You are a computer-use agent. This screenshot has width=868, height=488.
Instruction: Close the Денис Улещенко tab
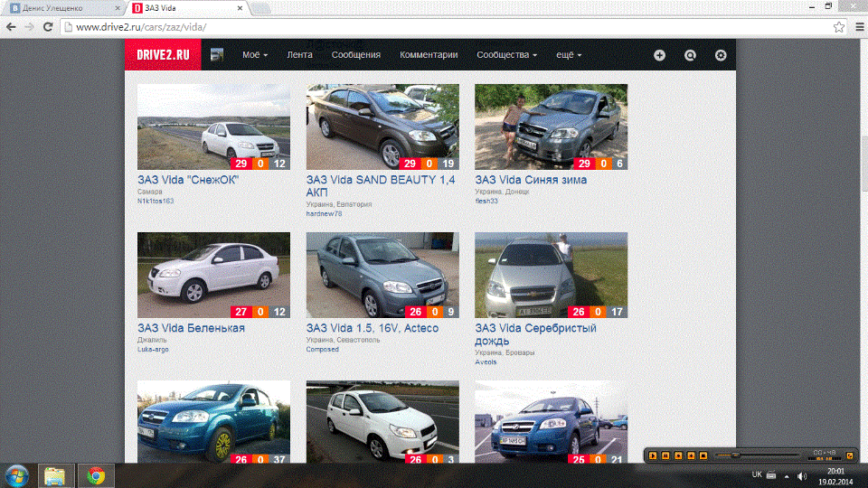click(x=117, y=8)
